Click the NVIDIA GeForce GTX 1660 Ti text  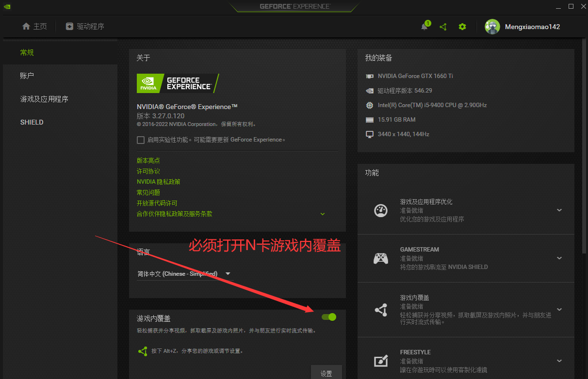tap(415, 76)
